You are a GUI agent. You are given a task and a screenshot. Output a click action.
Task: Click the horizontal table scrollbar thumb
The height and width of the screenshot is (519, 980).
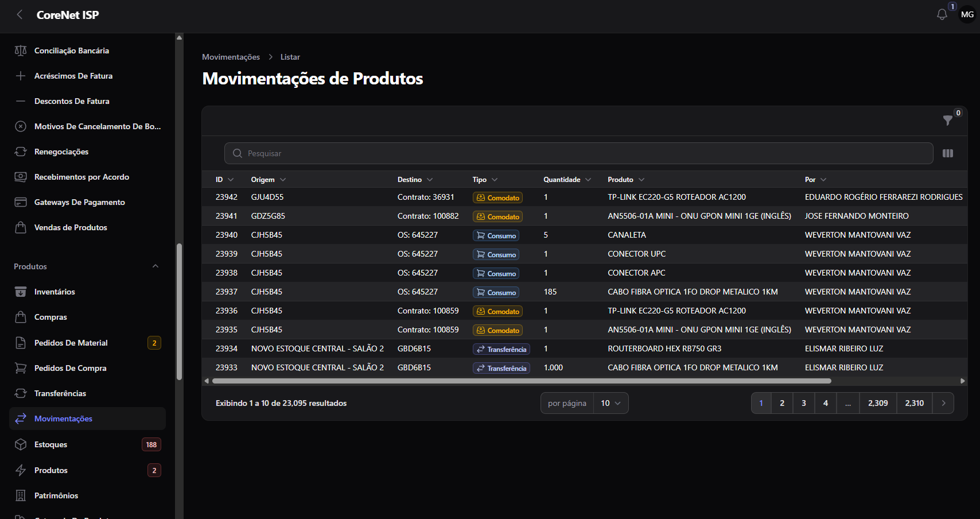point(522,381)
